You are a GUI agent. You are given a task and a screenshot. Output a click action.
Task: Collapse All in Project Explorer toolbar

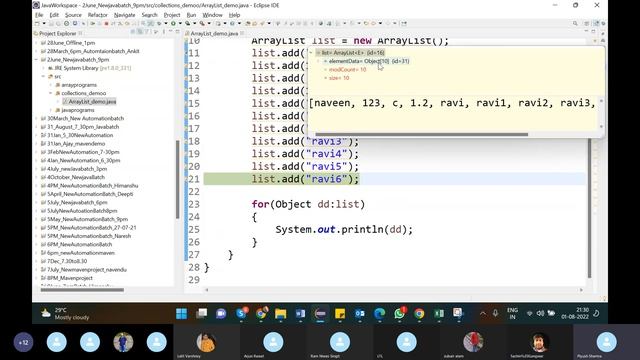pyautogui.click(x=133, y=32)
